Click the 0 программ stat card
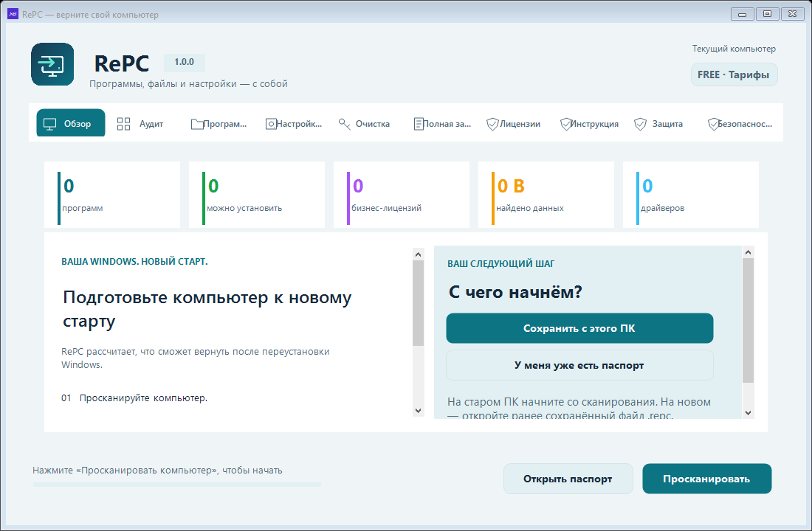Image resolution: width=812 pixels, height=531 pixels. 112,195
